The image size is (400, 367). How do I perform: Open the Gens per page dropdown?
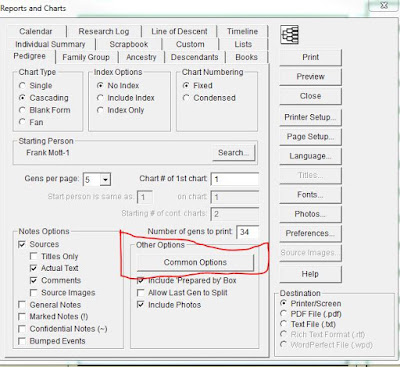(x=105, y=179)
